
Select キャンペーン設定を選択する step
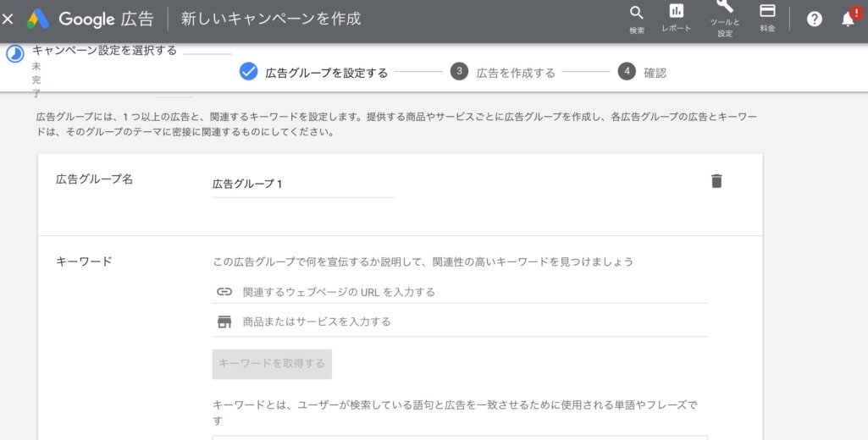click(105, 51)
